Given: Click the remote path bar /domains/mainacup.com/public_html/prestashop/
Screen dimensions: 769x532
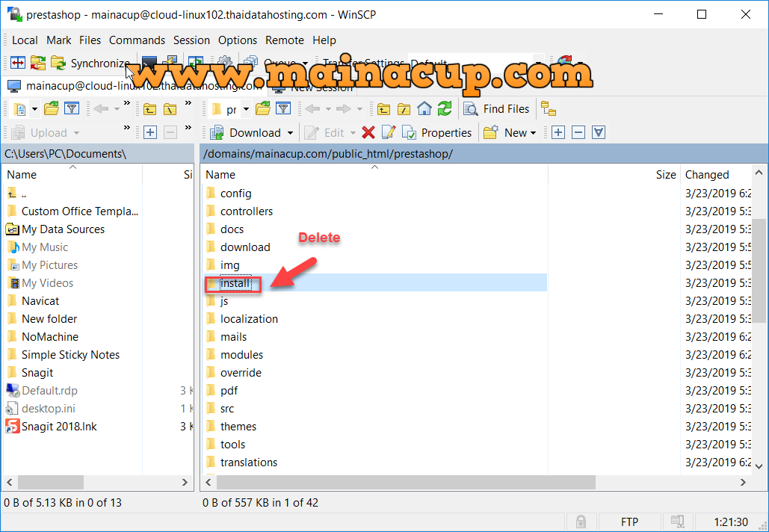Looking at the screenshot, I should (x=484, y=154).
